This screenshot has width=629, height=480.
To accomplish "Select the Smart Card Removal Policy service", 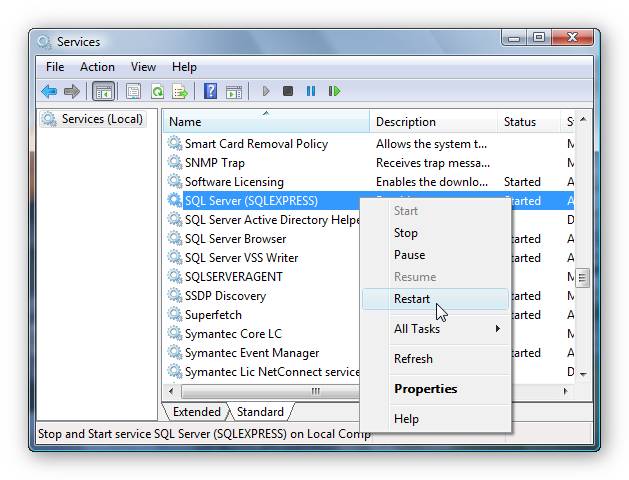I will [x=256, y=144].
